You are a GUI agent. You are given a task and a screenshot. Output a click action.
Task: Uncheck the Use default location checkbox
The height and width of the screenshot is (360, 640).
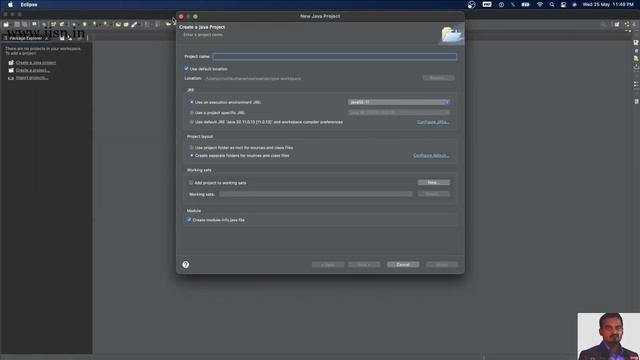(x=187, y=69)
